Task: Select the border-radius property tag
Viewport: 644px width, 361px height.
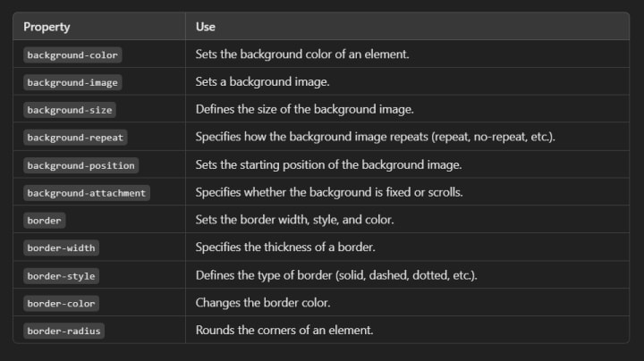Action: pos(64,331)
